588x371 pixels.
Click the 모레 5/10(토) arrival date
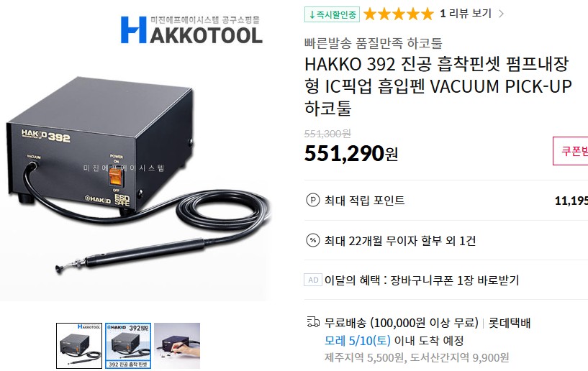click(358, 340)
